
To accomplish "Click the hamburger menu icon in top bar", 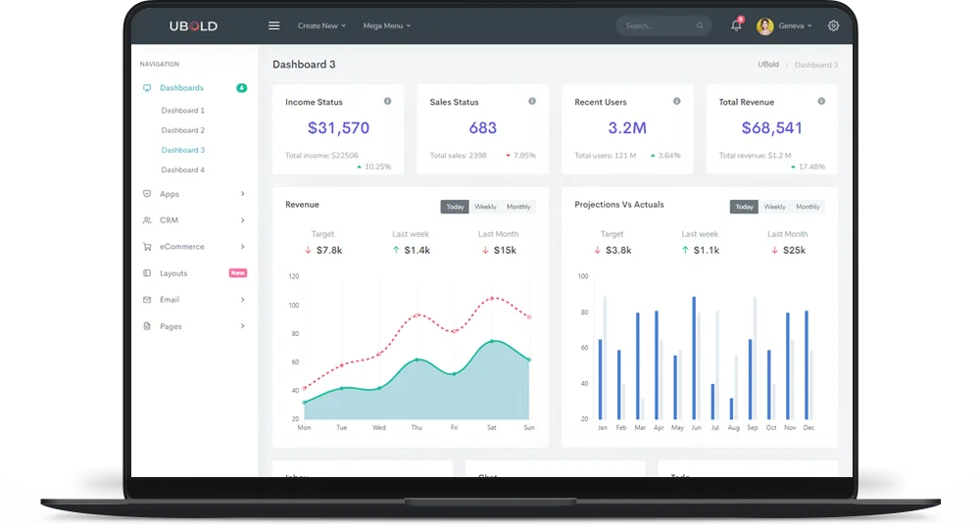I will point(273,25).
